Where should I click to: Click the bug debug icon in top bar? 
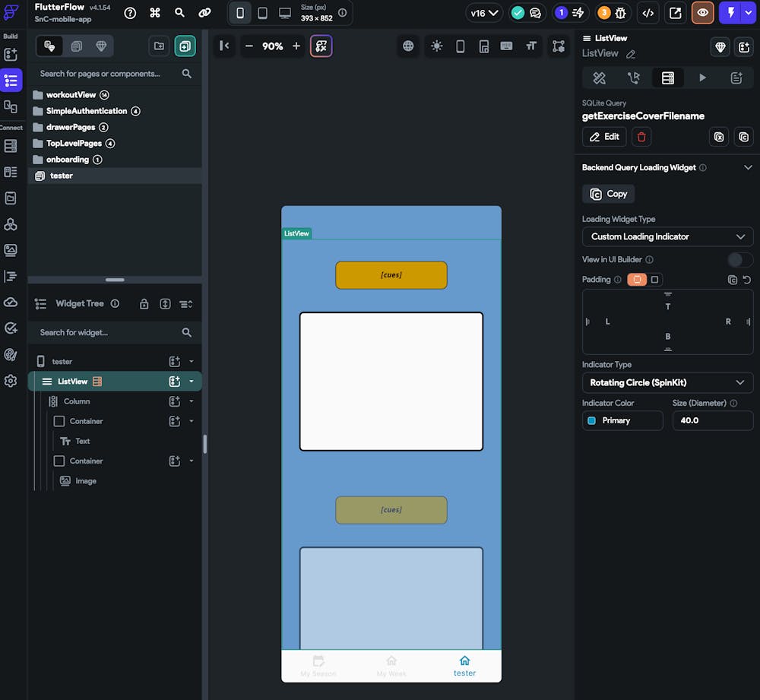coord(621,13)
